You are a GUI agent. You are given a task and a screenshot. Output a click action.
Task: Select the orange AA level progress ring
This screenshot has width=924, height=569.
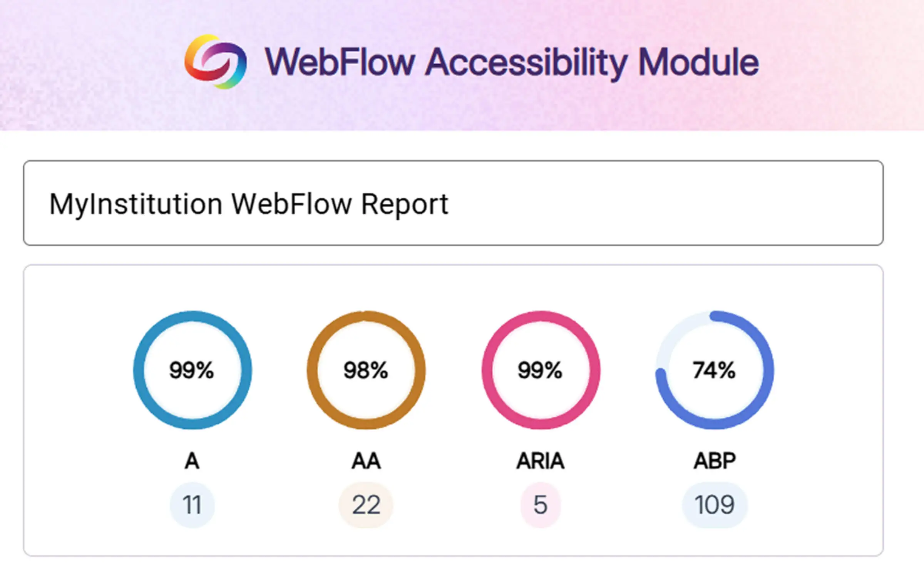point(313,370)
